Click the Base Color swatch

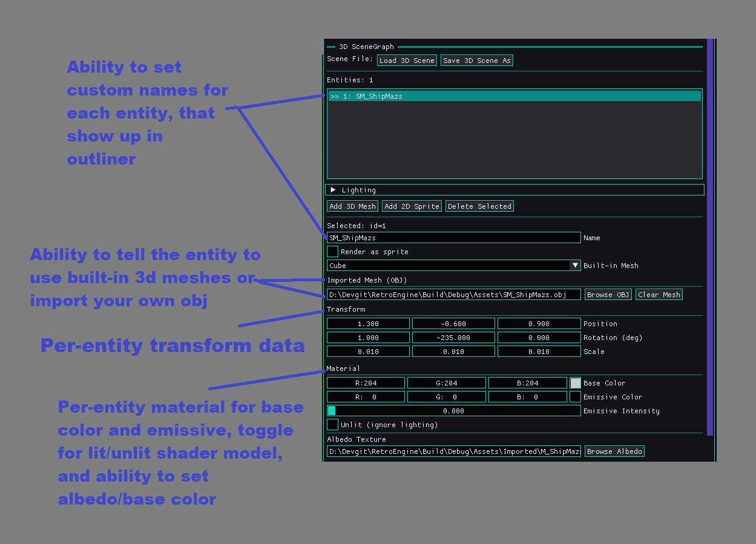tap(575, 382)
